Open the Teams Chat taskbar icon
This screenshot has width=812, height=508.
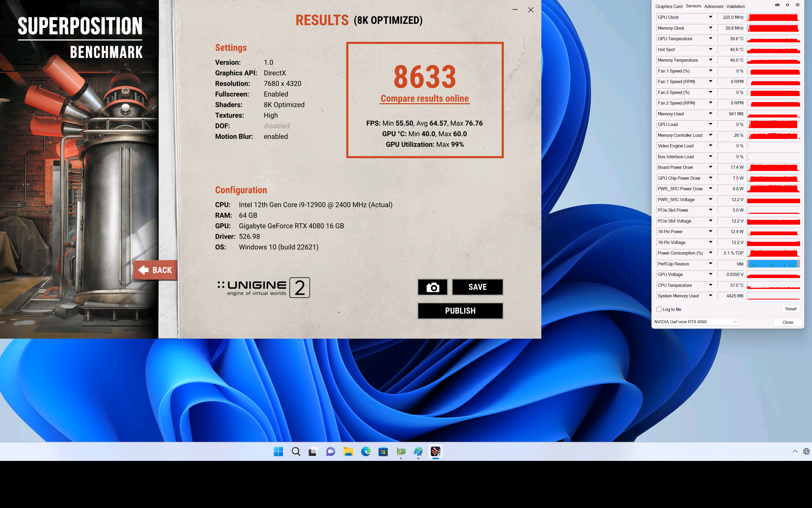click(x=330, y=452)
